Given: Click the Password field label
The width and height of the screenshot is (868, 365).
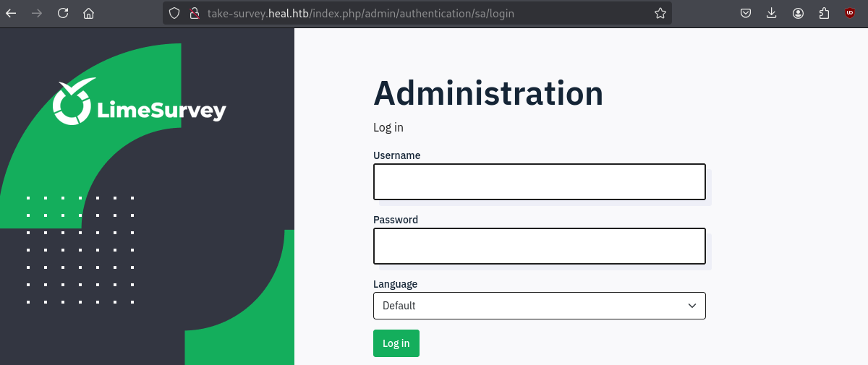Looking at the screenshot, I should (x=396, y=220).
